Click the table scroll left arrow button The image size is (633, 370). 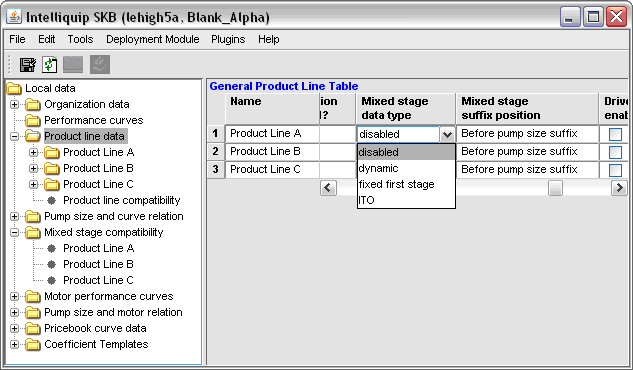tap(328, 188)
